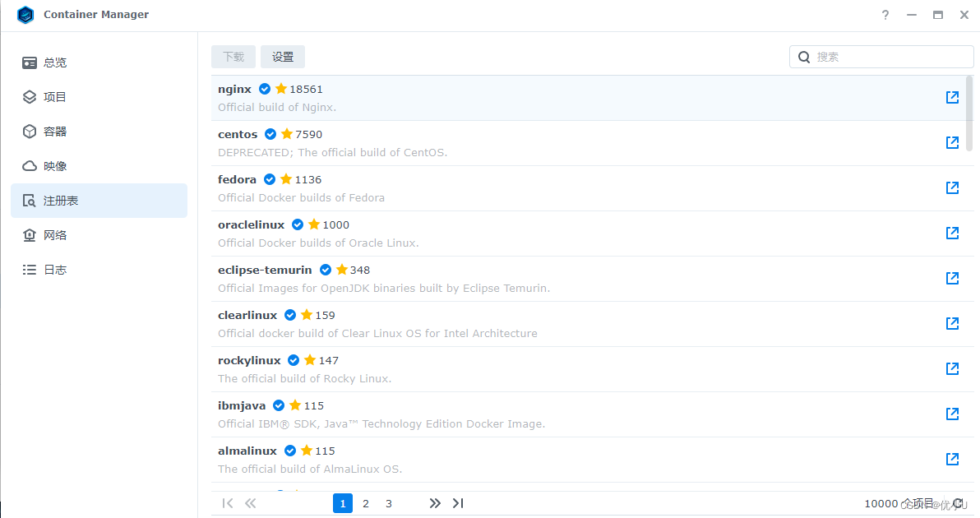Open external link for rockylinux image
This screenshot has height=518, width=980.
tap(952, 368)
